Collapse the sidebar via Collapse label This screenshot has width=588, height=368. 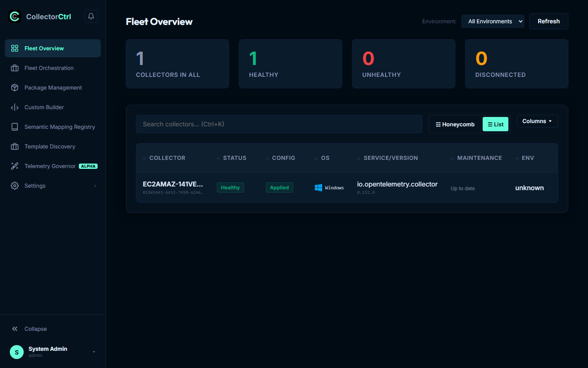click(x=36, y=329)
